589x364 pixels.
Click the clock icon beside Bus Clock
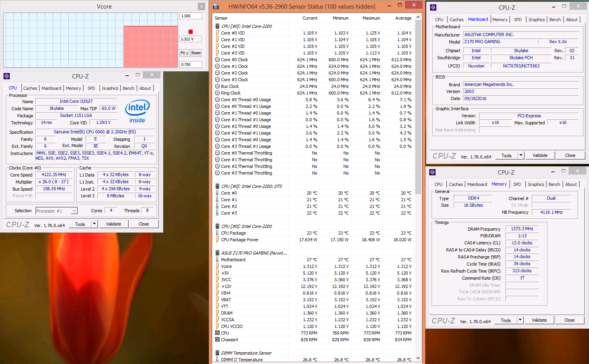[x=217, y=86]
